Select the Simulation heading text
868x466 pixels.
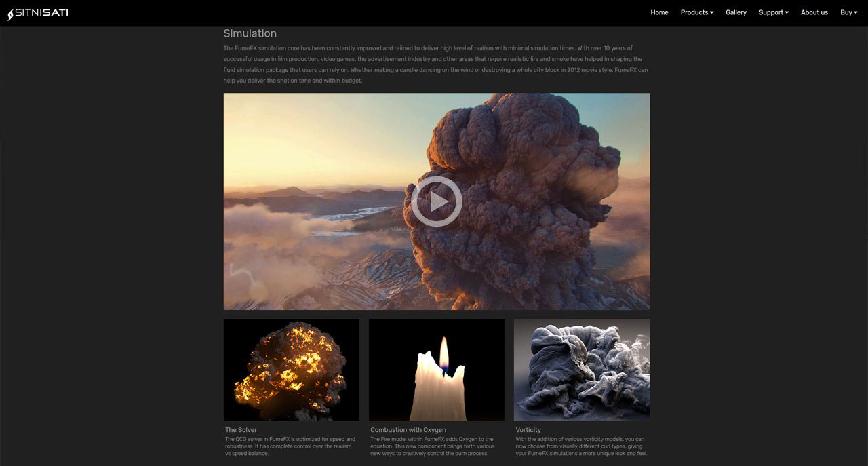[x=250, y=33]
